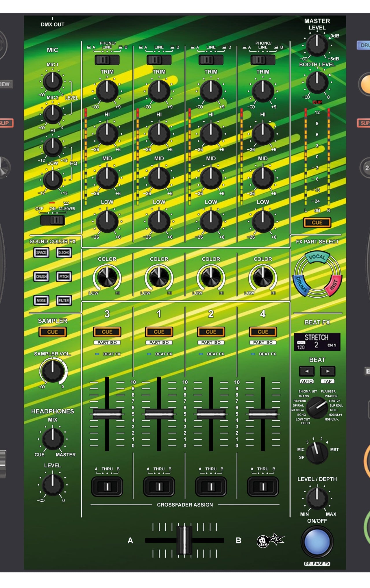This screenshot has height=588, width=370.
Task: Click the SPACE sound color FX button
Action: click(x=41, y=253)
